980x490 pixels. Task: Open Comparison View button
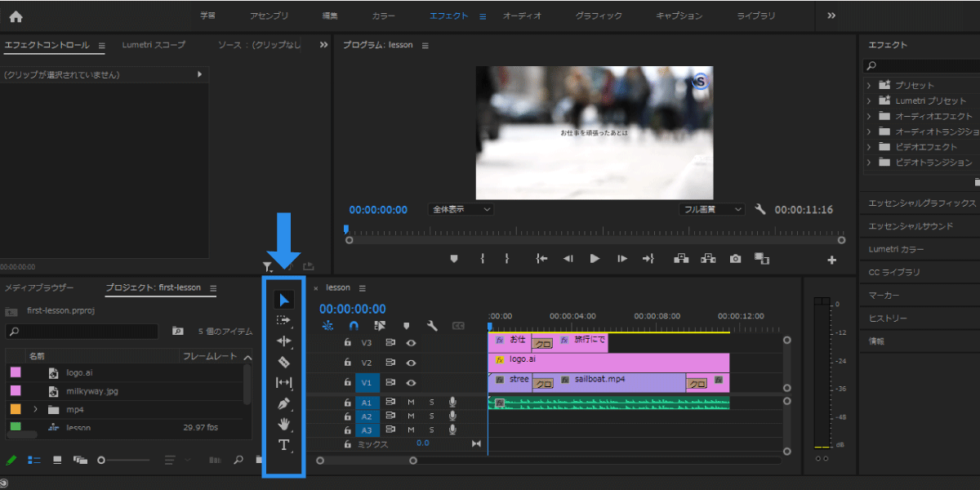pos(762,259)
